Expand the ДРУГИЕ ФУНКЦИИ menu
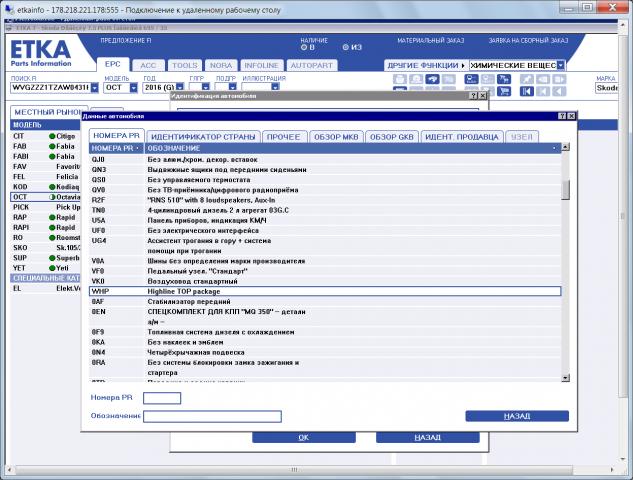The width and height of the screenshot is (633, 480). point(425,65)
